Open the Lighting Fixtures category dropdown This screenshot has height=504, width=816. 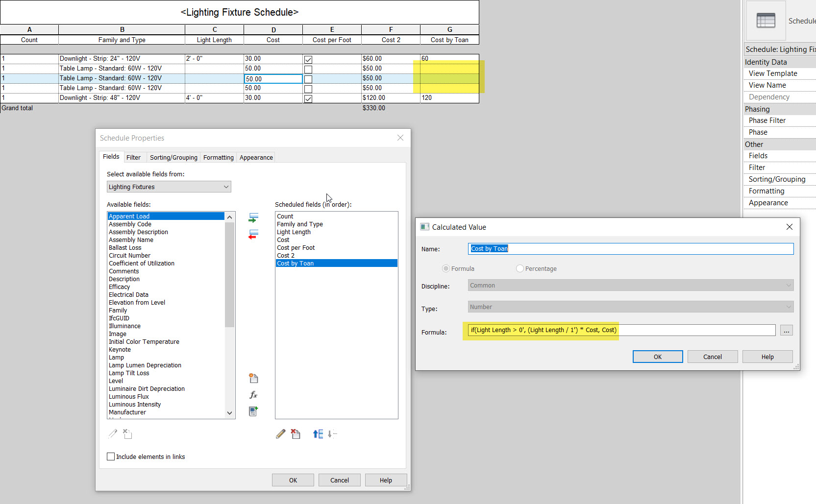(225, 187)
